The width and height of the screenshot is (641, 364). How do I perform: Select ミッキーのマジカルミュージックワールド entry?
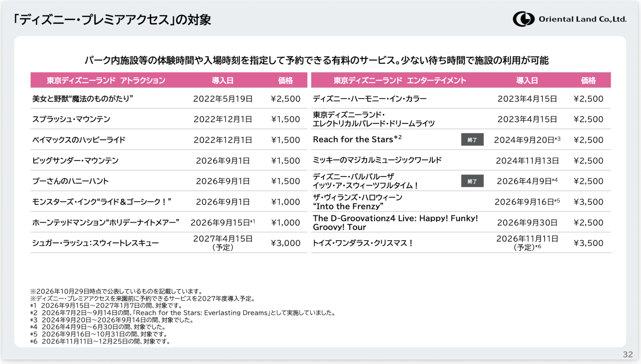click(377, 160)
